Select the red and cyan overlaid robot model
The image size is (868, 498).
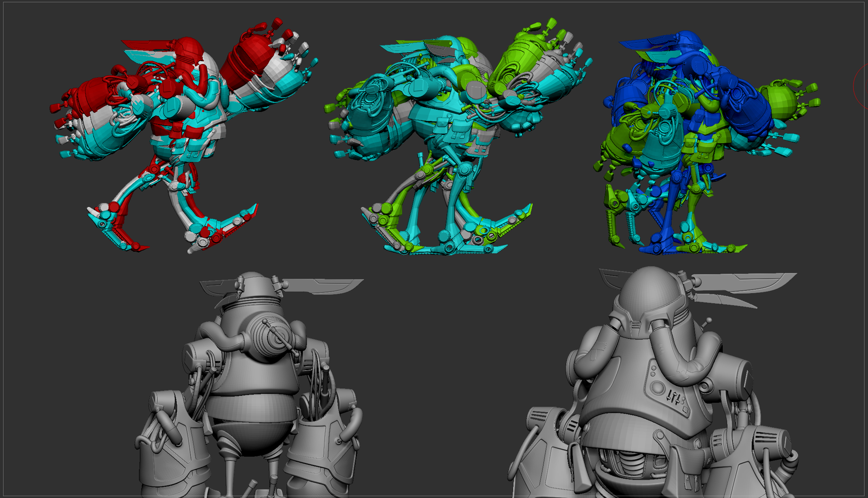pyautogui.click(x=178, y=135)
